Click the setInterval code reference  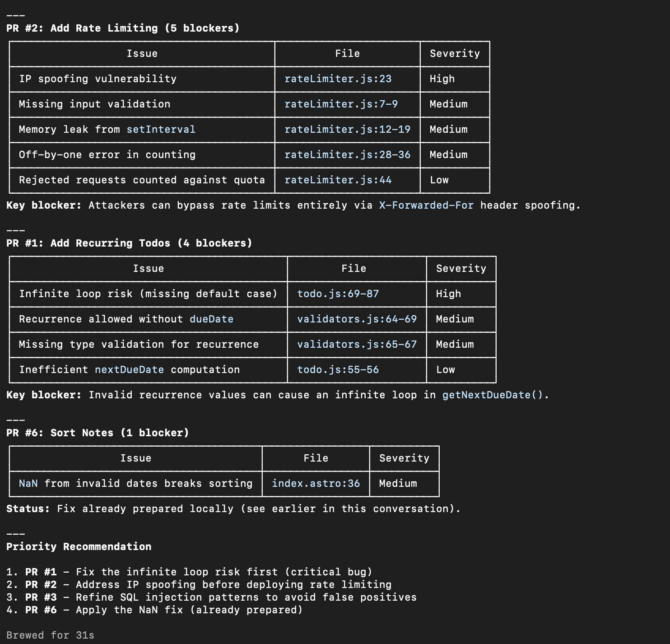point(161,130)
